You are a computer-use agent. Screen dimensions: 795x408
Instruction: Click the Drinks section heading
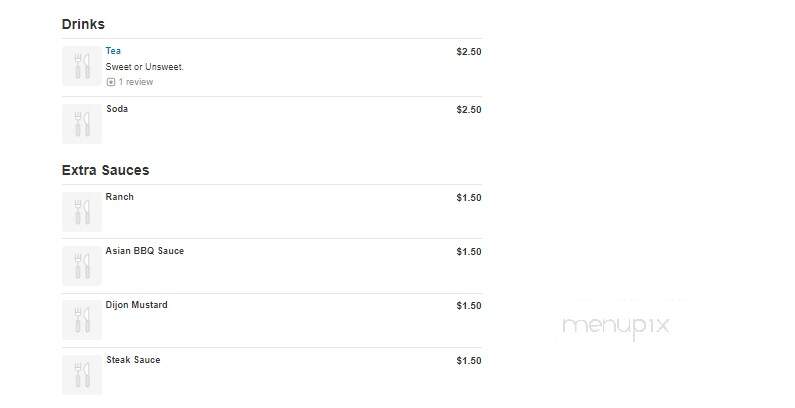coord(83,24)
